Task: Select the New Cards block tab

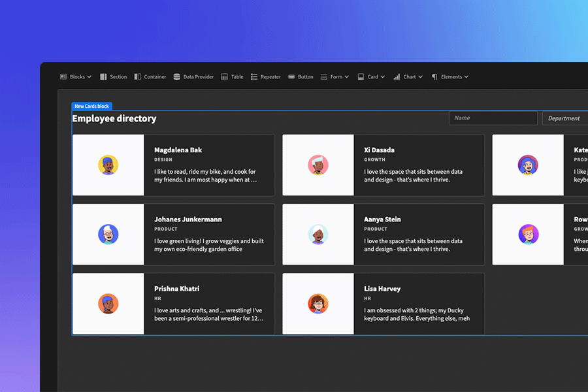Action: point(91,106)
